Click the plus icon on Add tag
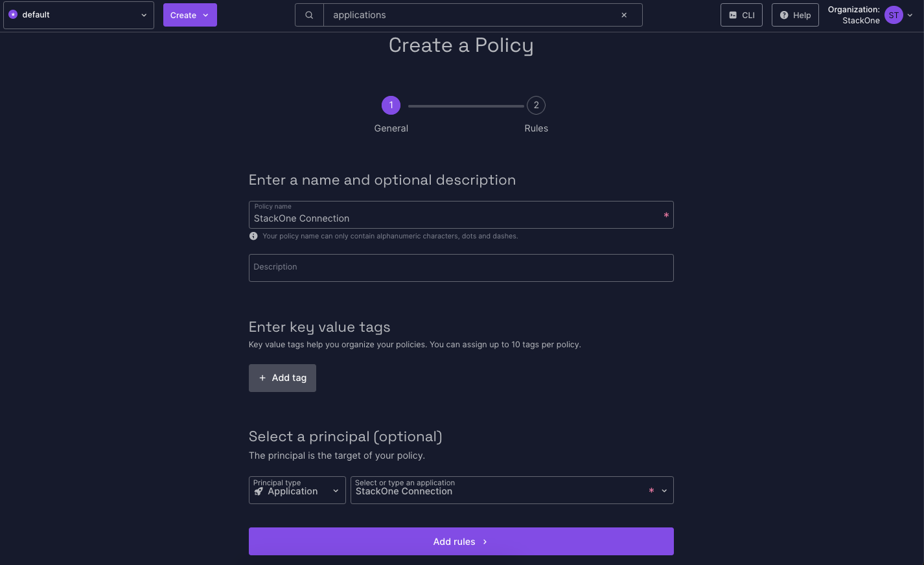The height and width of the screenshot is (565, 924). tap(262, 378)
